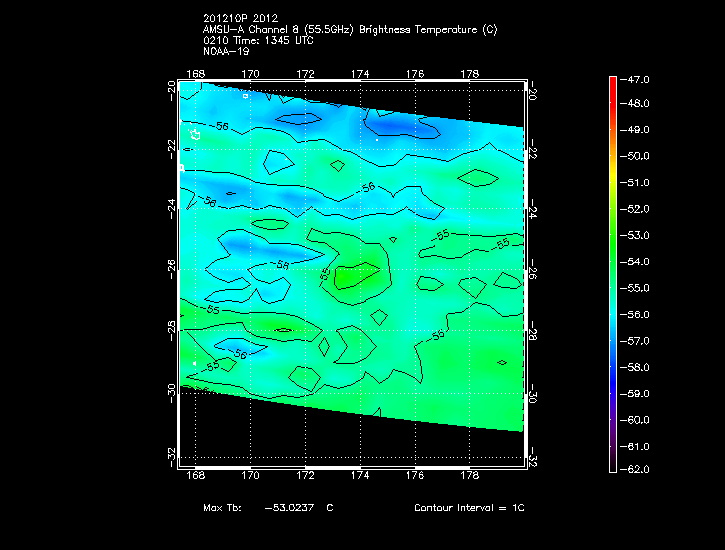Image resolution: width=725 pixels, height=550 pixels.
Task: Pick the white bottom end of color bar
Action: tap(612, 466)
